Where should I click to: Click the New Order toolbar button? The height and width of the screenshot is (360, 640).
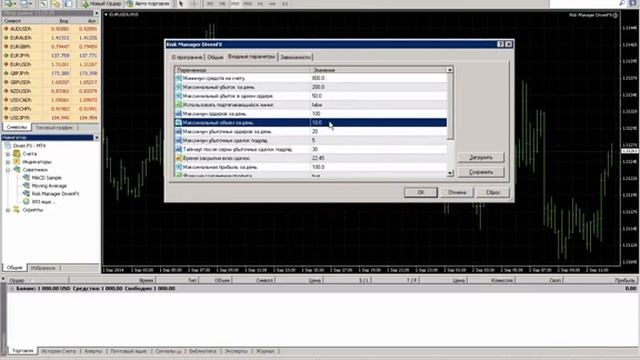101,4
